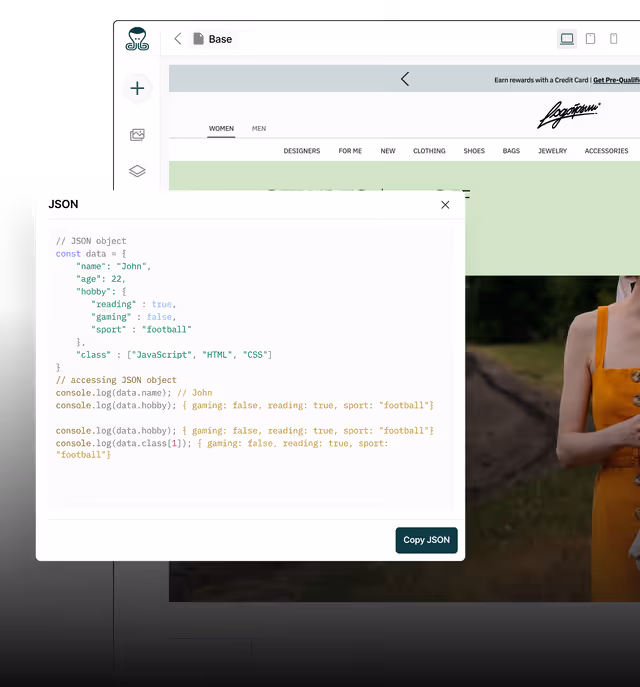Go back using the header back arrow
This screenshot has width=640, height=687.
click(x=178, y=39)
